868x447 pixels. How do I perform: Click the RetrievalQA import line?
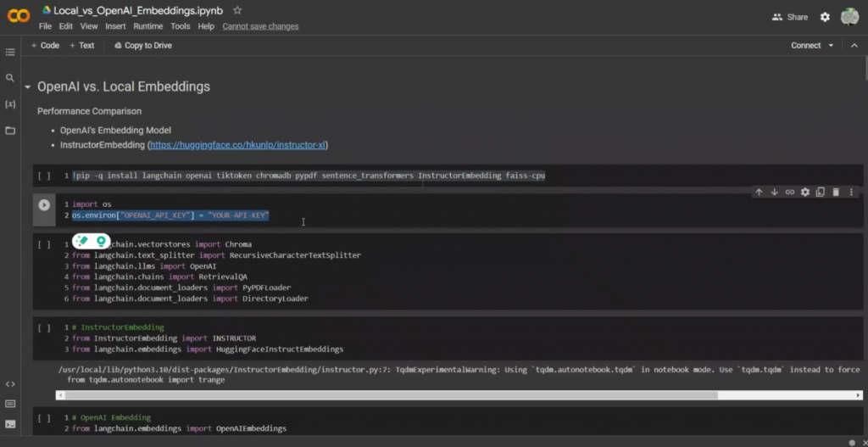tap(159, 277)
